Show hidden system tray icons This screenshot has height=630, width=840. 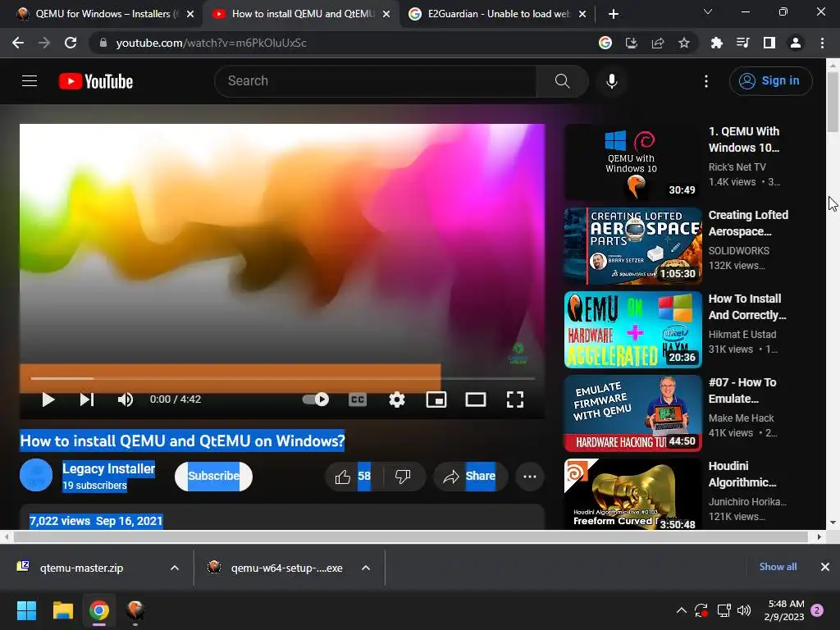pos(682,610)
